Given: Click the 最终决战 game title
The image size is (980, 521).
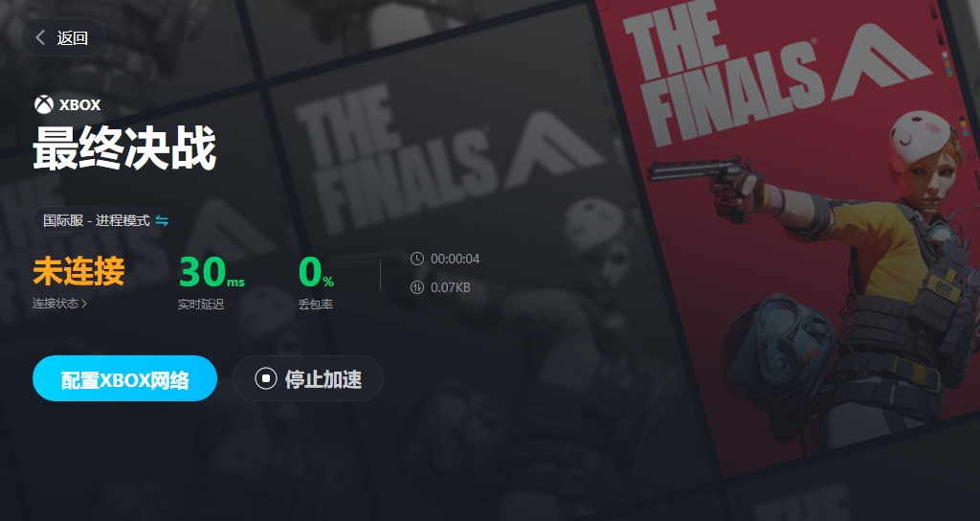Looking at the screenshot, I should (x=124, y=148).
